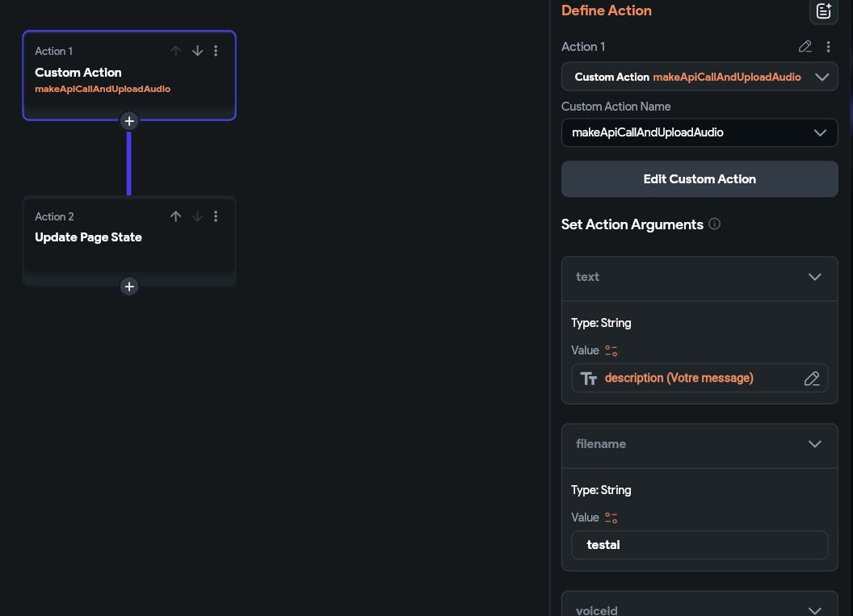Screen dimensions: 853x616
Task: Move Action 1 down with arrow icon
Action: coord(197,51)
